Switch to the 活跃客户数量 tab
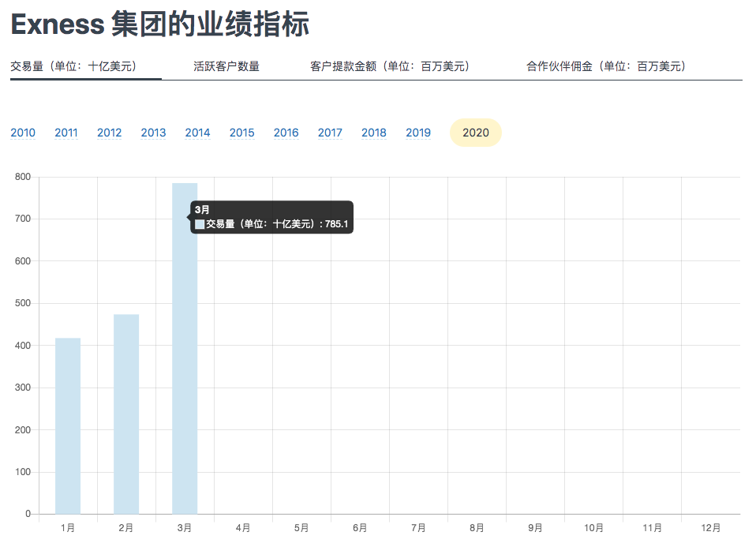Viewport: 756px width, 543px height. pos(226,66)
